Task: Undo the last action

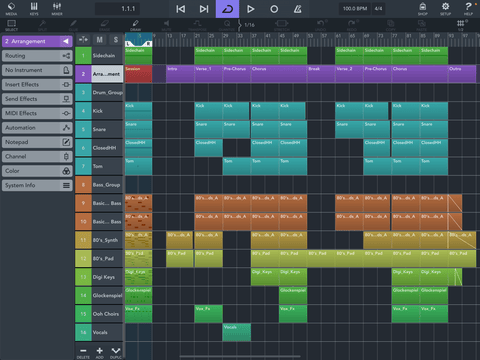Action: pyautogui.click(x=321, y=25)
